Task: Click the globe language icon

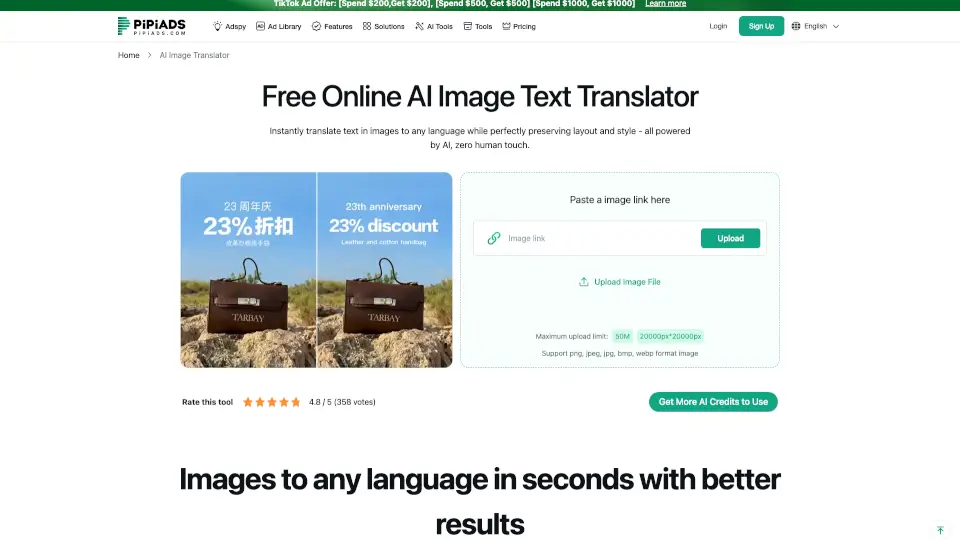Action: coord(796,26)
